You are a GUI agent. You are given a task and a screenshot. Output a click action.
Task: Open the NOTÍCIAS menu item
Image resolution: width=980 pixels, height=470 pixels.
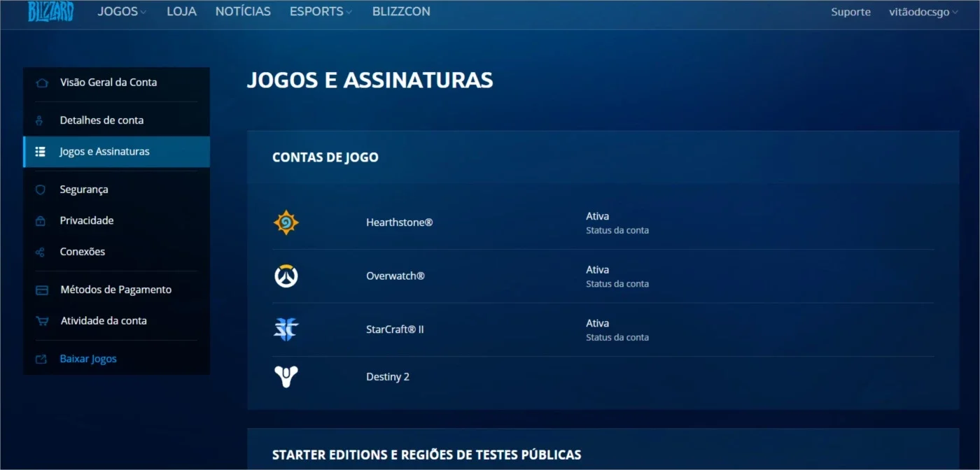tap(243, 11)
